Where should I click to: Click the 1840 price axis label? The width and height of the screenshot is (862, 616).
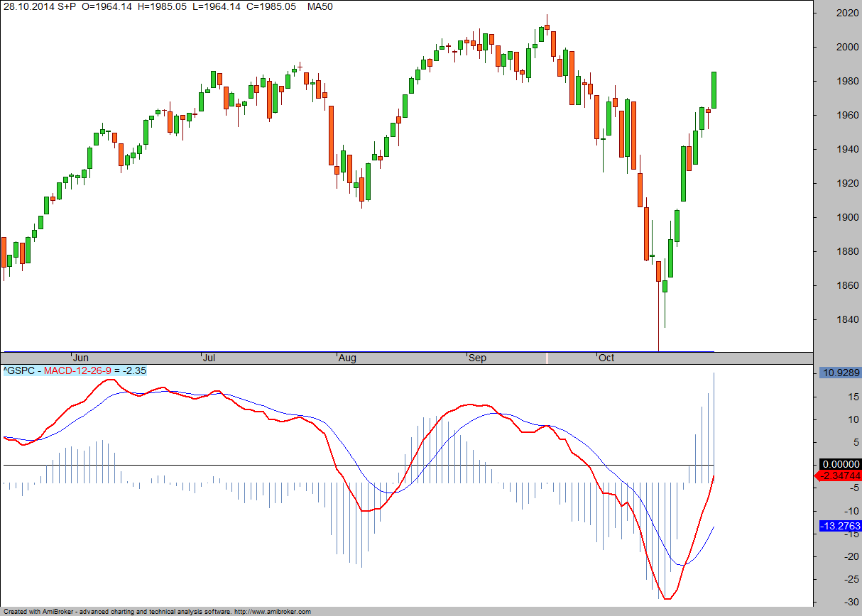pyautogui.click(x=849, y=319)
